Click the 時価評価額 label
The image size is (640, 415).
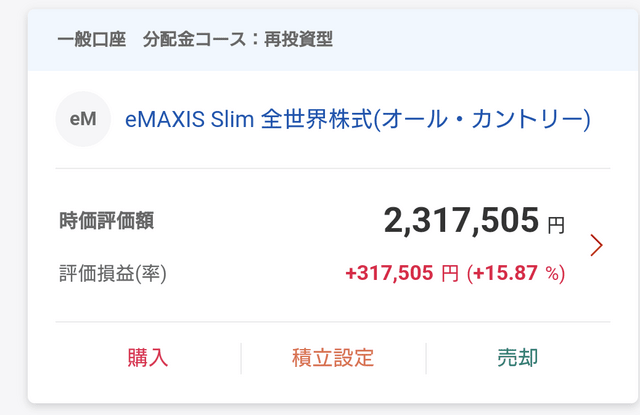(107, 221)
